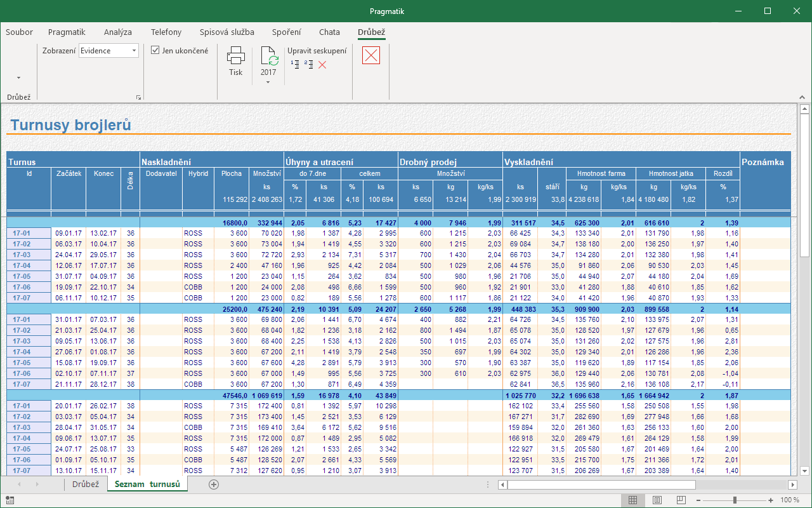Click the red X remove grouping icon

(322, 64)
